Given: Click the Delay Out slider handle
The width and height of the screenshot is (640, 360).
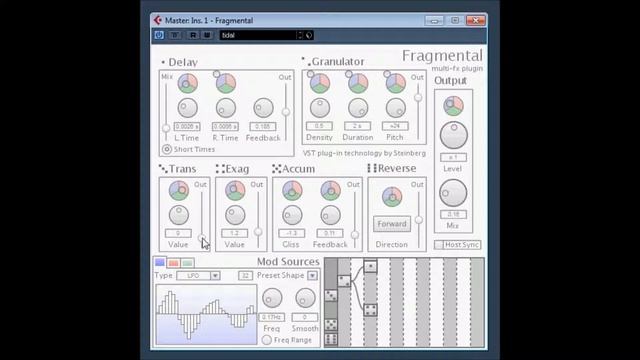Looking at the screenshot, I should 286,112.
